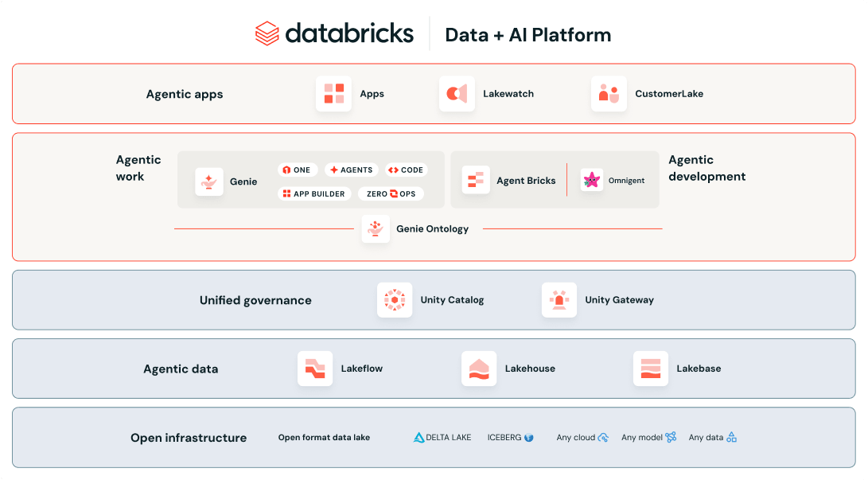The image size is (868, 480).
Task: Select the Unity Catalog icon
Action: point(395,300)
